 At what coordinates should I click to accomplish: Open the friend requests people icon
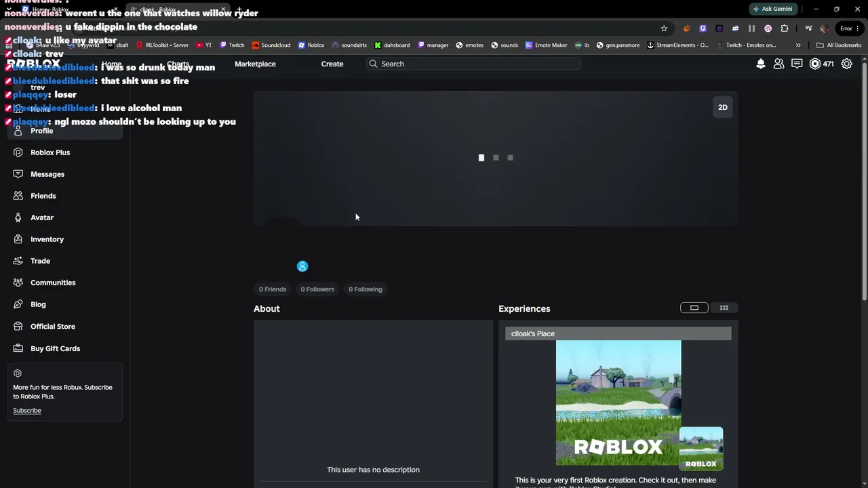pyautogui.click(x=778, y=64)
